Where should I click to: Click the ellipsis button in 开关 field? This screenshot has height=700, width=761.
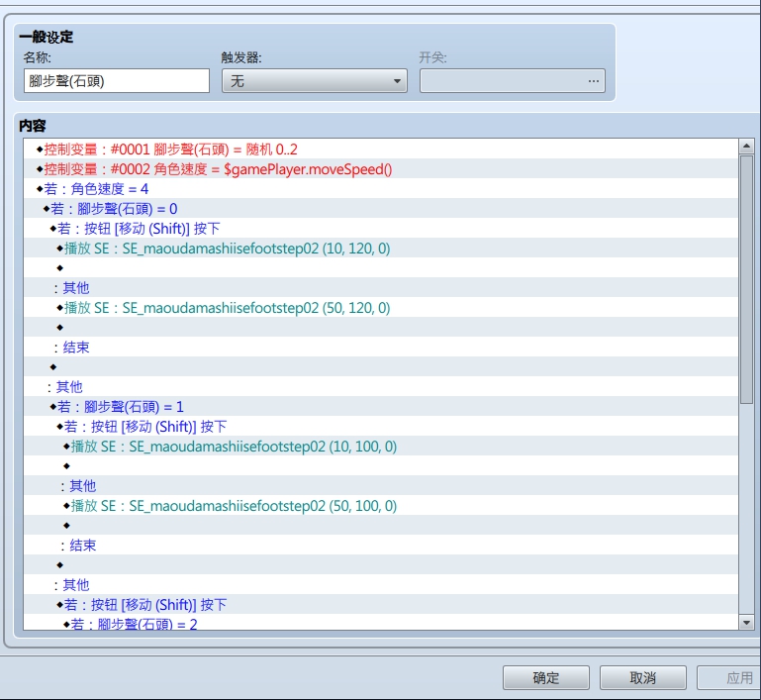tap(593, 80)
